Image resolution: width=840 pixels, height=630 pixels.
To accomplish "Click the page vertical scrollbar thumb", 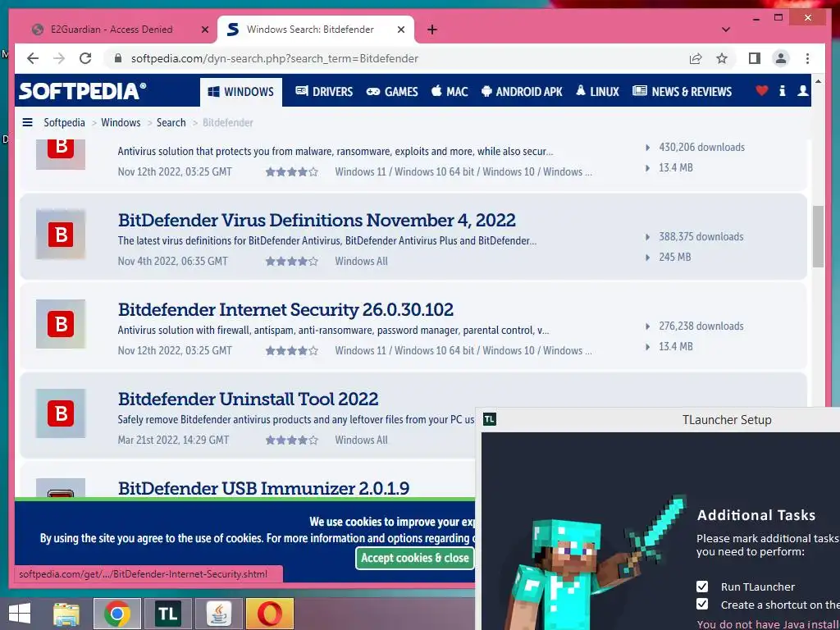I will tap(818, 236).
